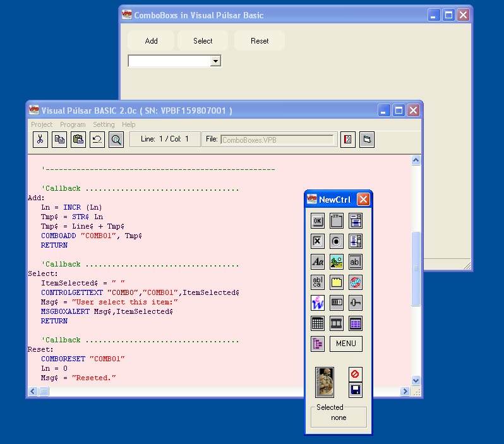Click the "Reseted." string in code
This screenshot has width=504, height=444.
point(94,378)
